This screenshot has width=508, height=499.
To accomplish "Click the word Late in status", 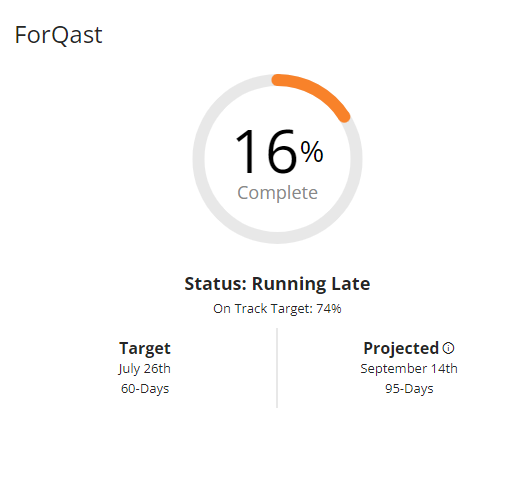I will [x=351, y=284].
